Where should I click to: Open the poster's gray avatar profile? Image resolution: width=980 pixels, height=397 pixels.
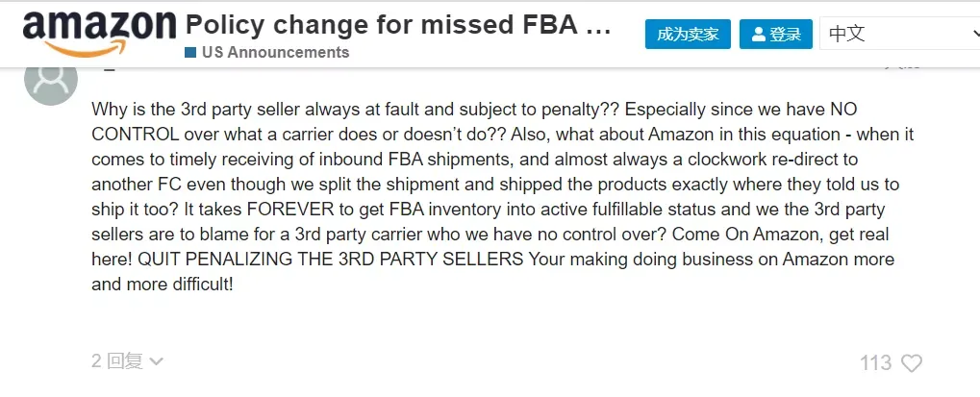51,81
